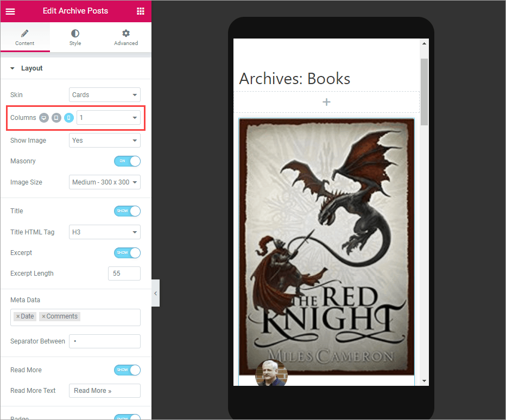
Task: Click the Excerpt Length field
Action: click(x=124, y=273)
